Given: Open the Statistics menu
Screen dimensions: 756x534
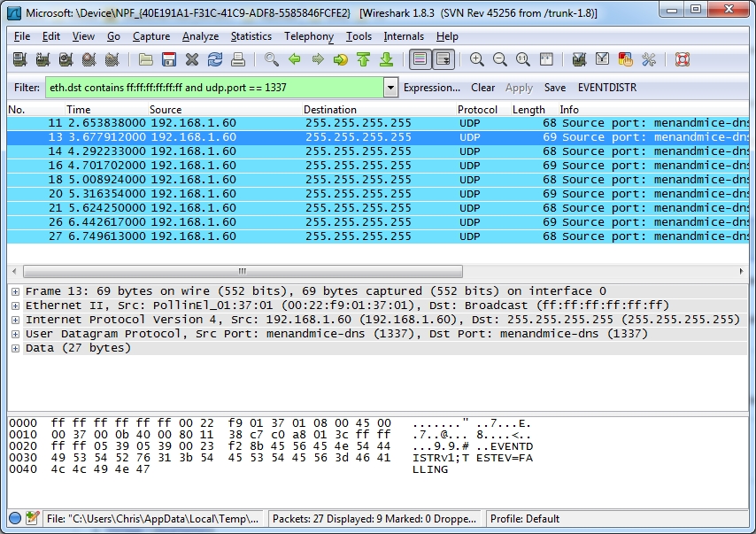Looking at the screenshot, I should pos(251,36).
